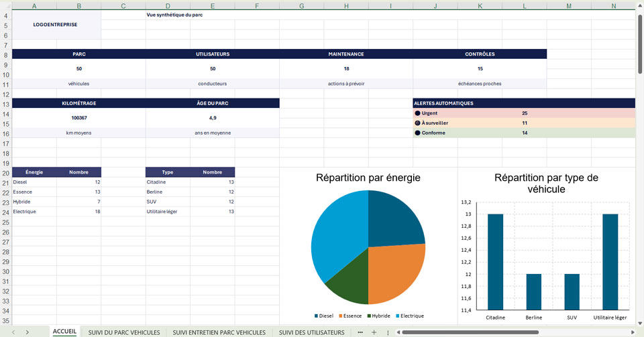Open sheet tab options vertical dots
Viewport: 644px width, 337px height.
388,332
